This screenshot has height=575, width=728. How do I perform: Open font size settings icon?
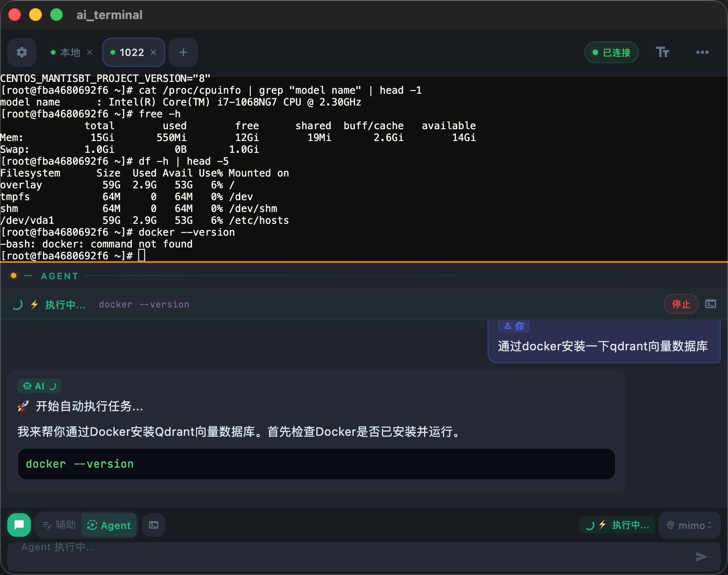[662, 52]
